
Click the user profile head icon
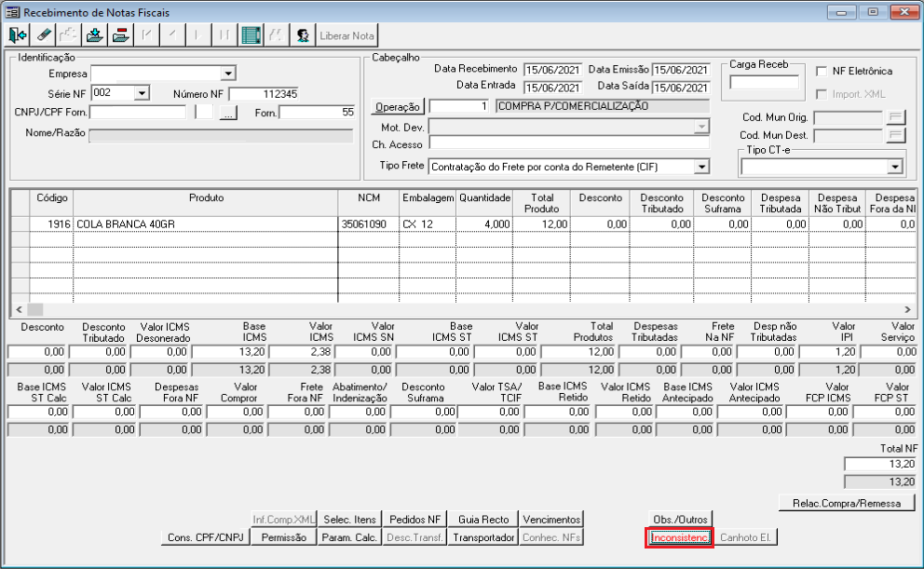point(303,35)
